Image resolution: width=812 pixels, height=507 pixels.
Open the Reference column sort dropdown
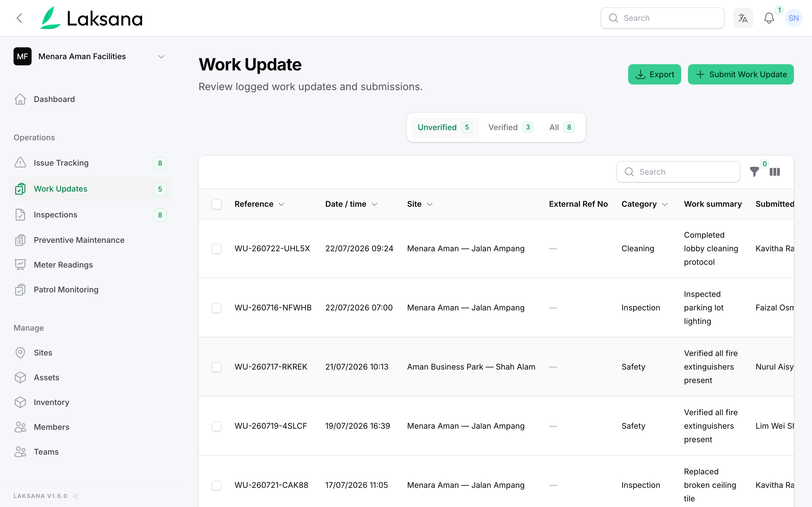[281, 204]
